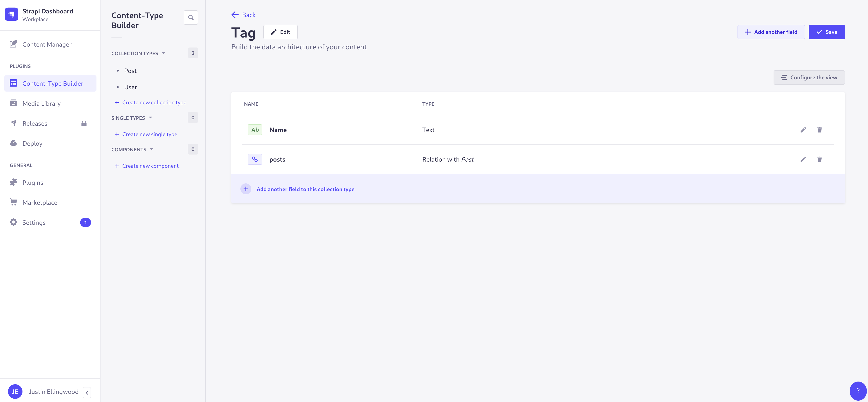Collapse the Collection Types list

[x=164, y=53]
